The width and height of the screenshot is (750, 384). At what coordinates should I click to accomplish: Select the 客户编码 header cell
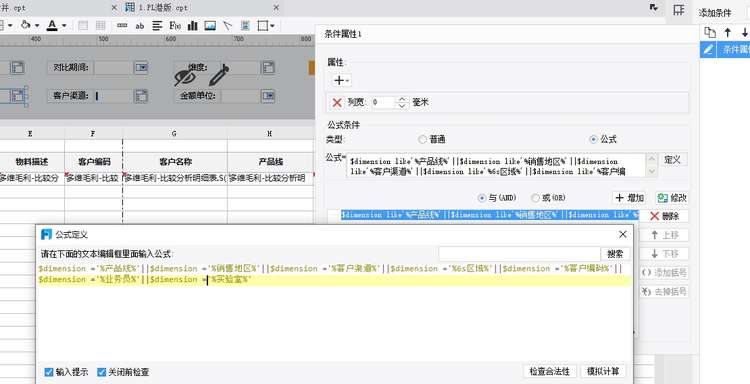94,162
